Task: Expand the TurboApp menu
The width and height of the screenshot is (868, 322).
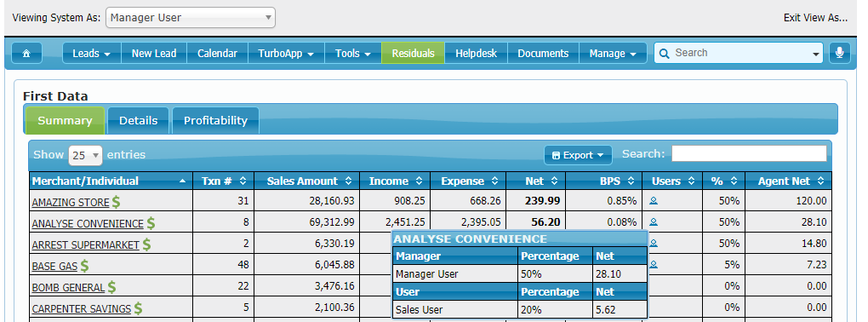Action: point(286,53)
